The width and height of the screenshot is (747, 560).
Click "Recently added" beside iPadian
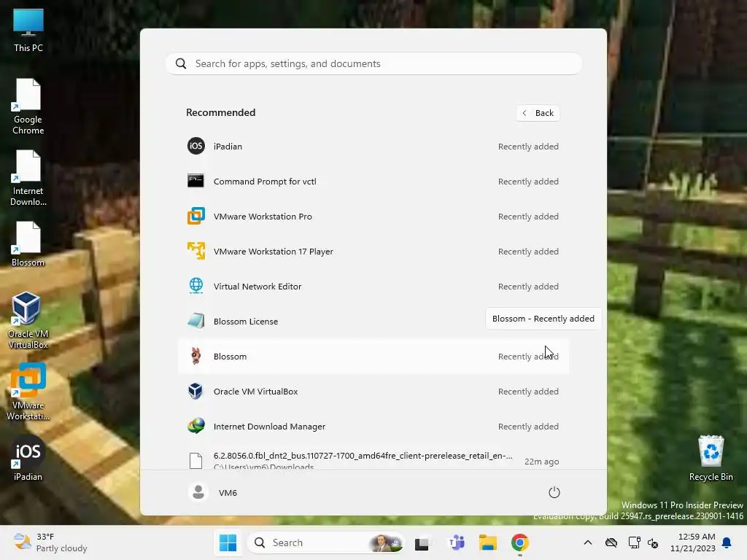tap(528, 146)
